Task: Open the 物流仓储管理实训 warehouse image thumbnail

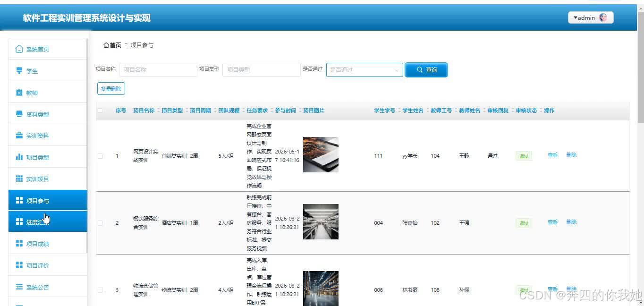Action: tap(321, 289)
